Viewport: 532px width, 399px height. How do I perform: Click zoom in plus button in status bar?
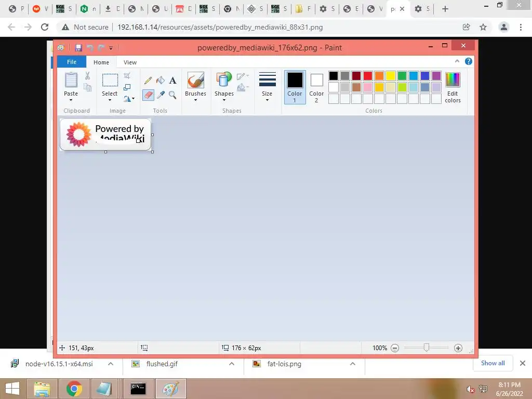[x=458, y=348]
